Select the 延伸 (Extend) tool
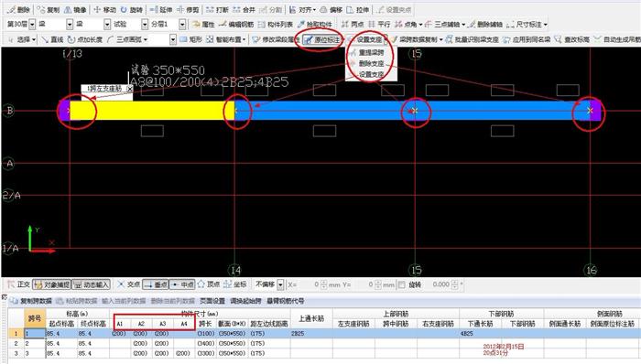The height and width of the screenshot is (364, 641). coord(161,9)
